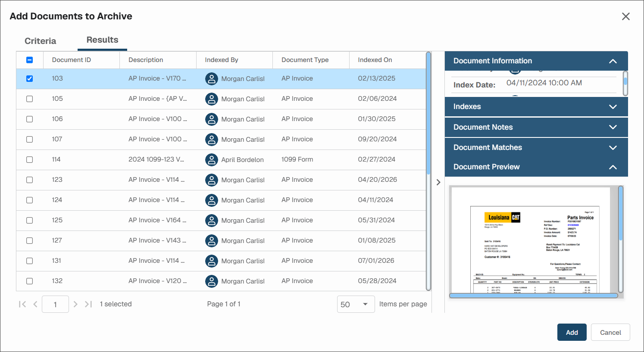Click the 04/20/2026 indexed on date
This screenshot has height=352, width=644.
[378, 180]
